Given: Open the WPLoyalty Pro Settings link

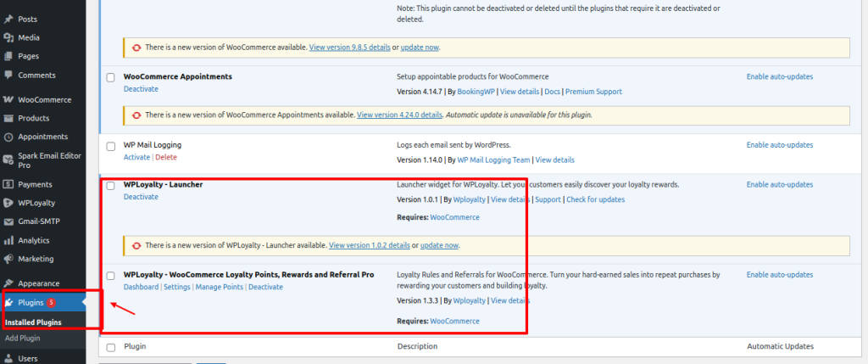Looking at the screenshot, I should pos(177,287).
